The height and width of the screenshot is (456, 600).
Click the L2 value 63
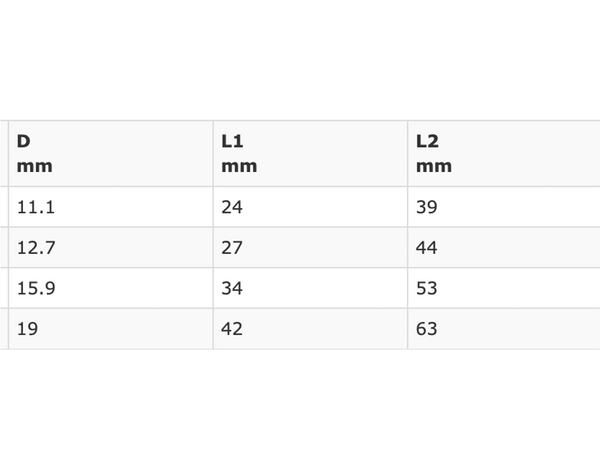504,329
